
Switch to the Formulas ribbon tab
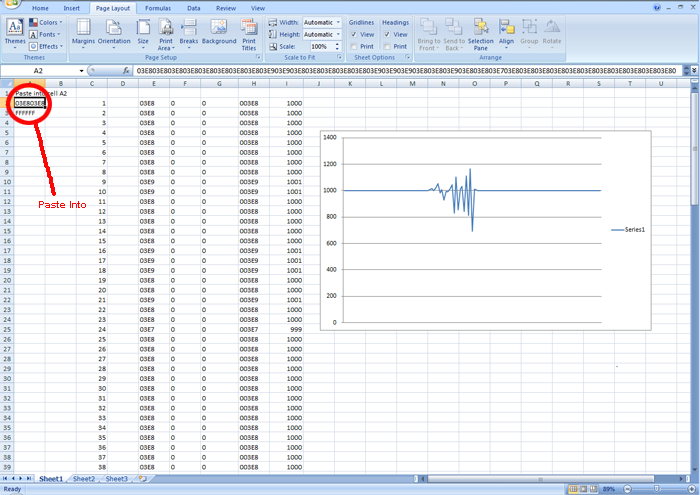(158, 8)
